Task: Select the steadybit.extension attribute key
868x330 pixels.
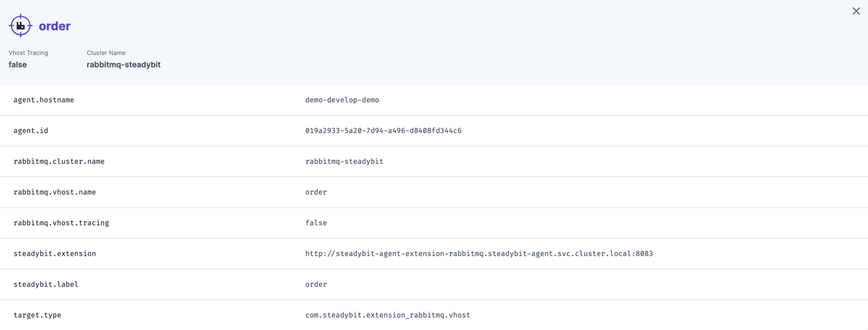Action: click(x=54, y=254)
